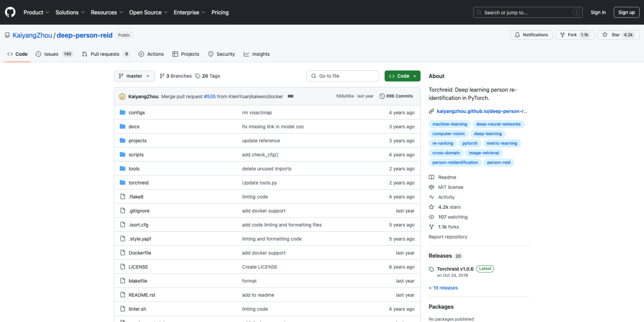This screenshot has height=322, width=644.
Task: Open the master branch dropdown
Action: [x=134, y=76]
